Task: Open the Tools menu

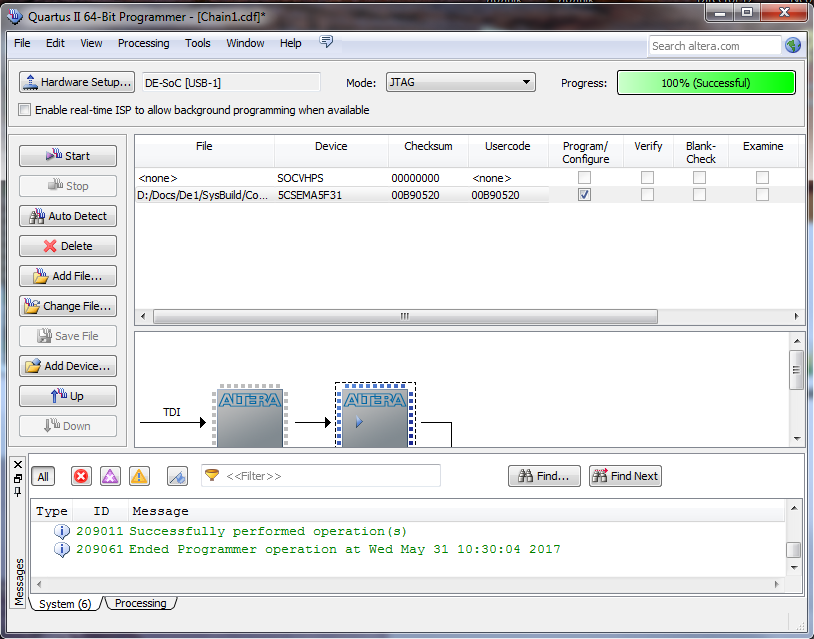Action: click(198, 43)
